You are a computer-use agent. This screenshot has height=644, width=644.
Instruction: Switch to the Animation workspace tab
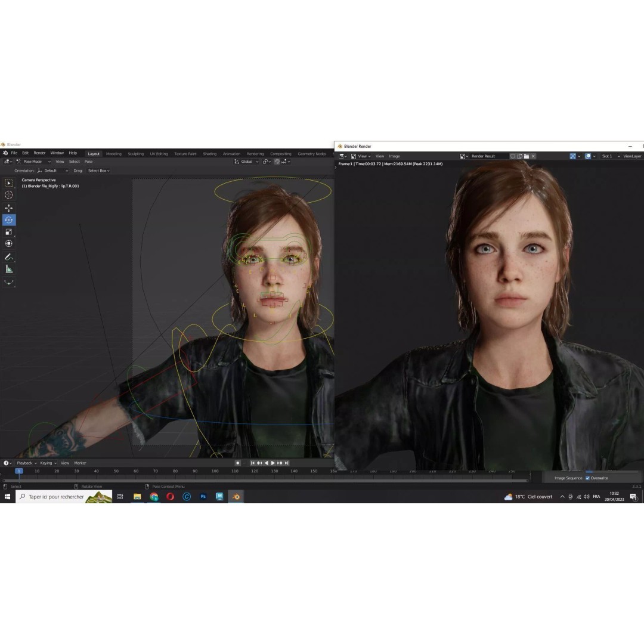coord(231,154)
